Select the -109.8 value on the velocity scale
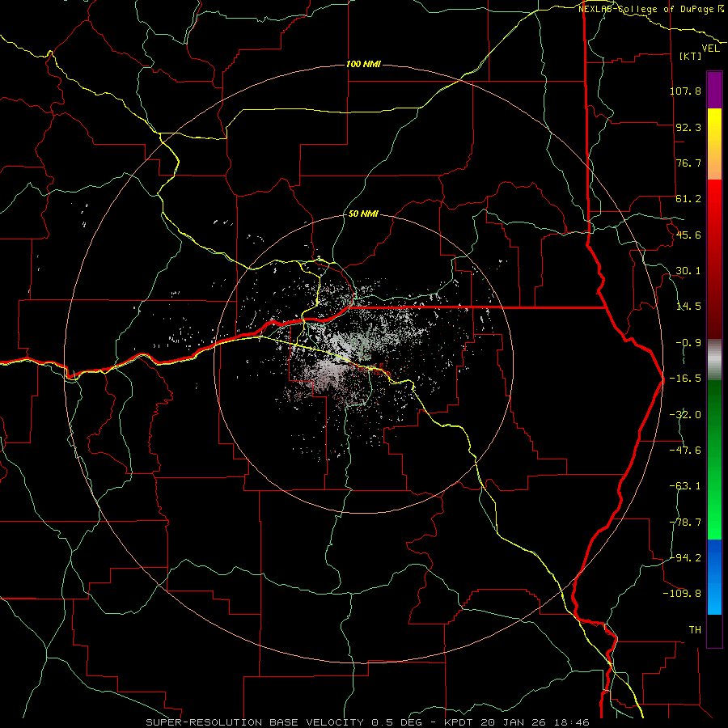This screenshot has width=728, height=728. pyautogui.click(x=682, y=594)
